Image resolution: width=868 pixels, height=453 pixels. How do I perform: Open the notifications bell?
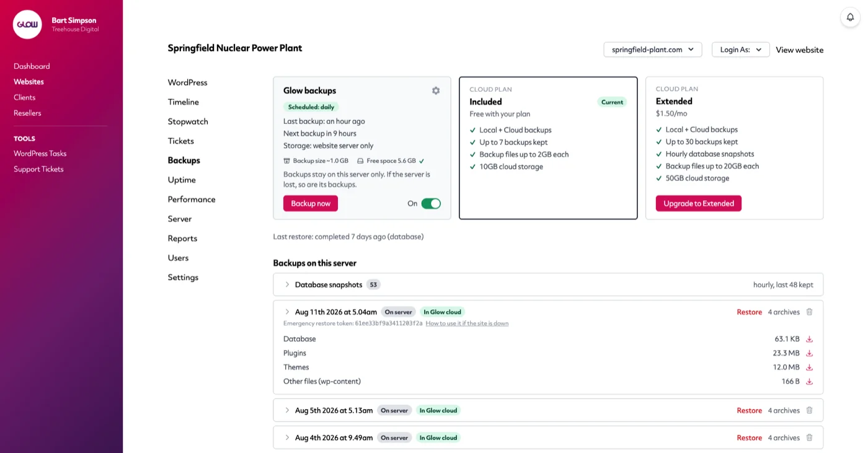[x=850, y=17]
